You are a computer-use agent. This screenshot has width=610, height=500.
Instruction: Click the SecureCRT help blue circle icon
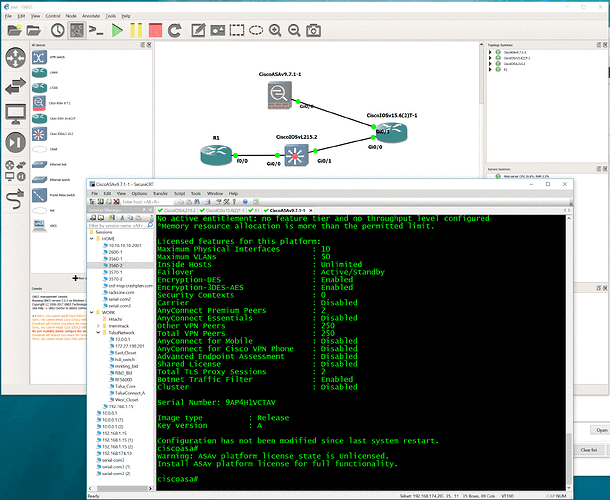tap(245, 202)
